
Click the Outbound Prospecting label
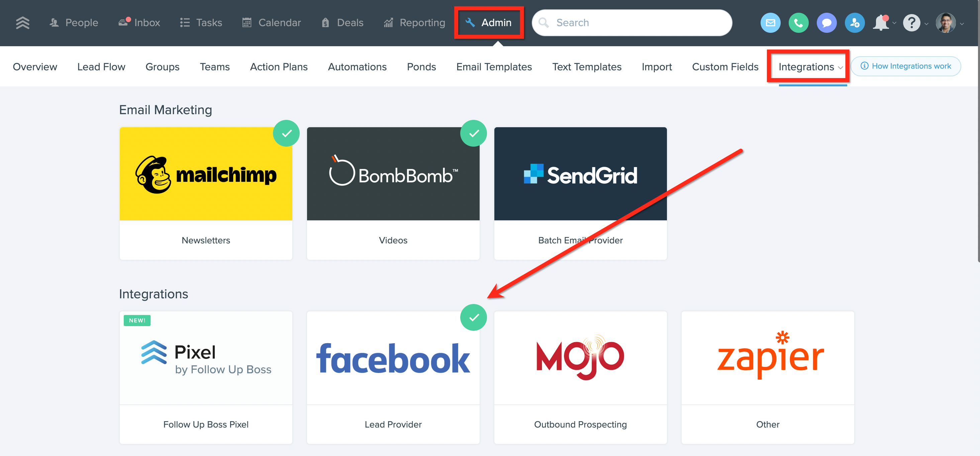pos(580,425)
